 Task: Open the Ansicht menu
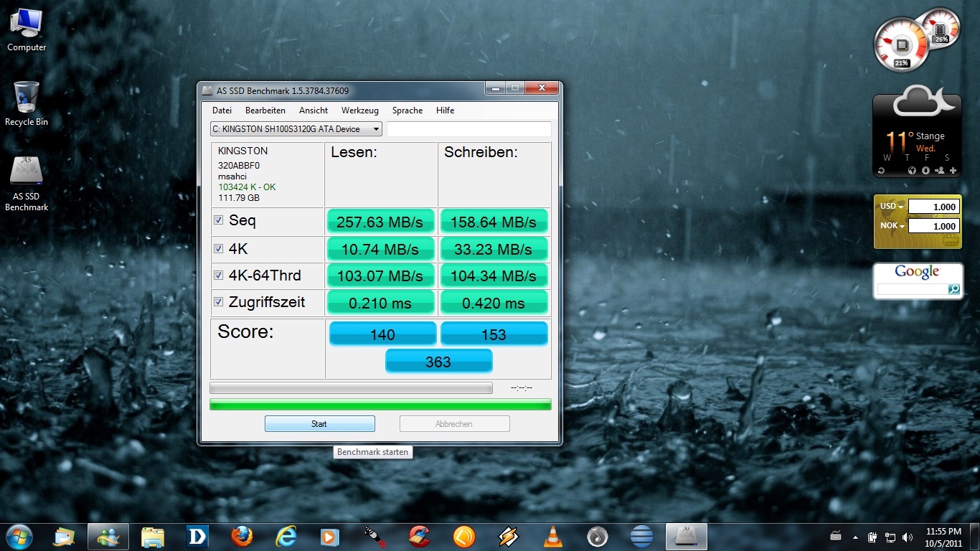[x=314, y=110]
